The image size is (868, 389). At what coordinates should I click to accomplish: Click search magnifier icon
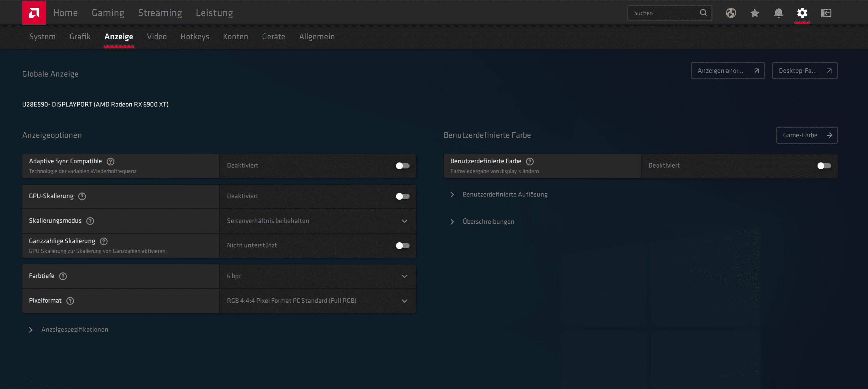click(x=703, y=13)
